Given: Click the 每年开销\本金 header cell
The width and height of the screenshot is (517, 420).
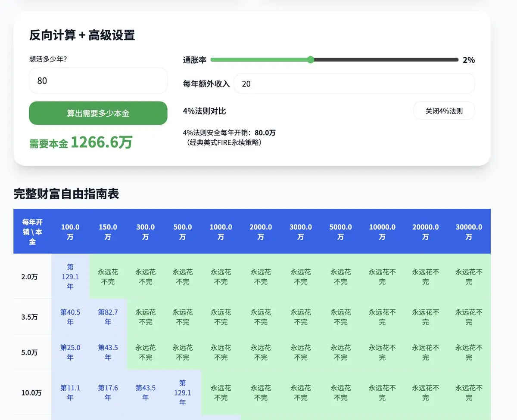Looking at the screenshot, I should click(32, 232).
